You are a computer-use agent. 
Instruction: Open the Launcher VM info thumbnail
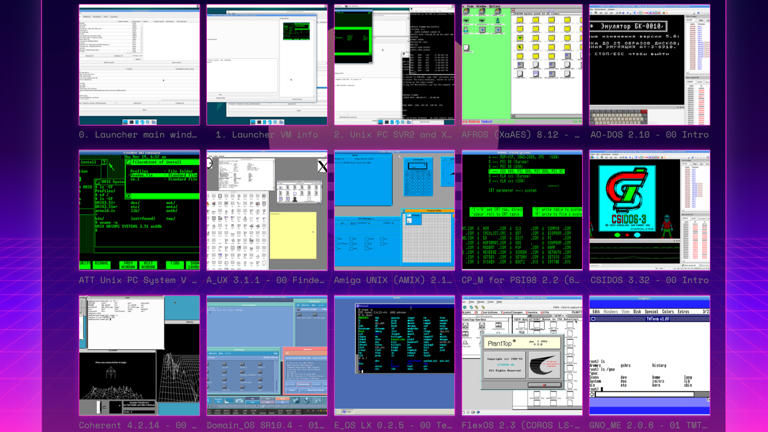click(x=267, y=65)
